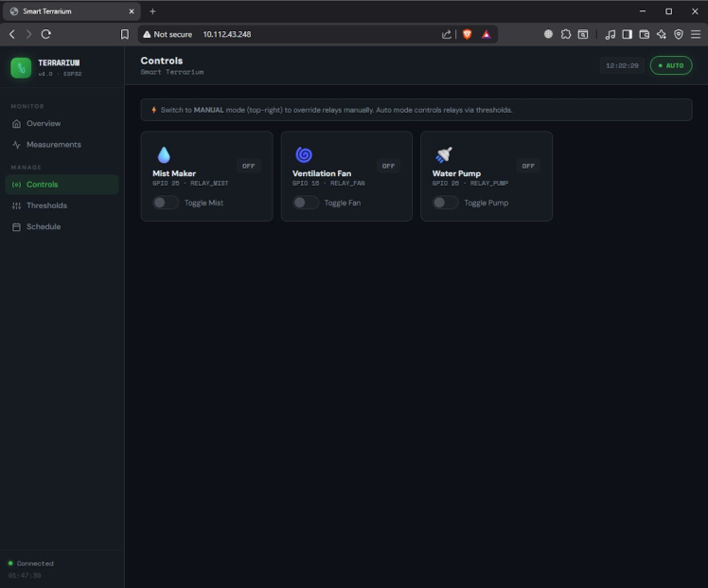Toggle the Fan switch
Image resolution: width=708 pixels, height=588 pixels.
pyautogui.click(x=305, y=203)
